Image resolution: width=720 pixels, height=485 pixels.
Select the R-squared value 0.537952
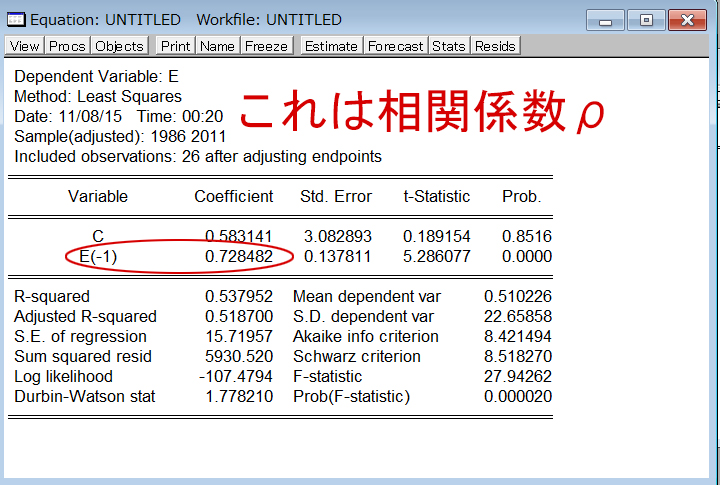(x=239, y=297)
